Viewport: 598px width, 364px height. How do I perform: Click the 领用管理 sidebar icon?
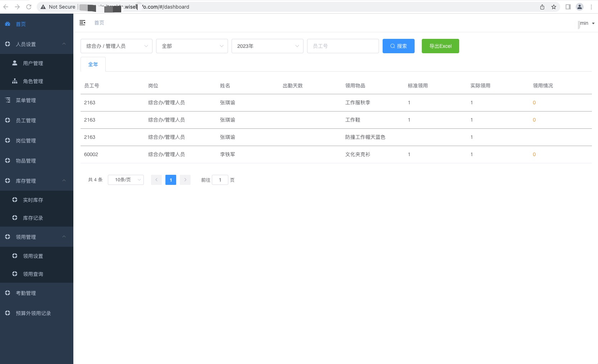8,237
